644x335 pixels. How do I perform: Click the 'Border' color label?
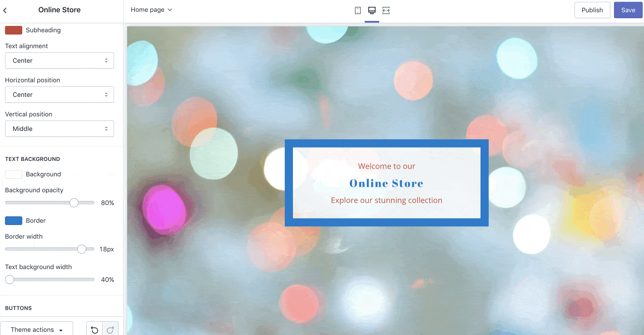pyautogui.click(x=36, y=220)
